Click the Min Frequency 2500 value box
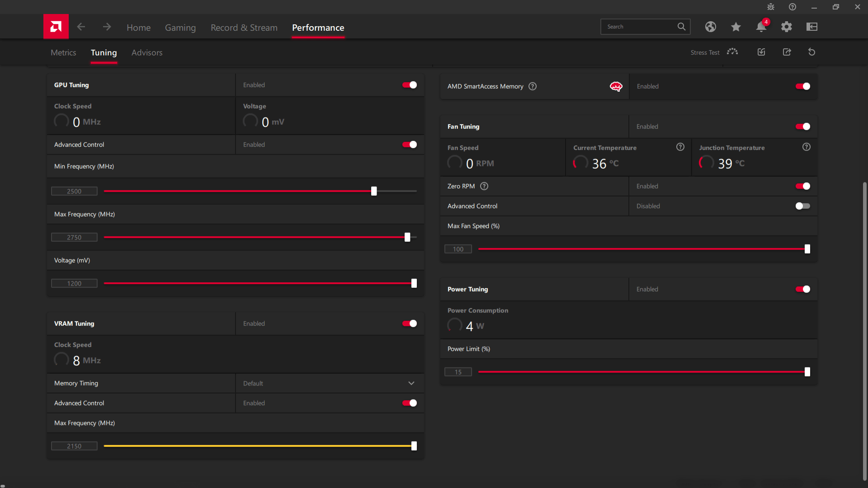 (74, 191)
